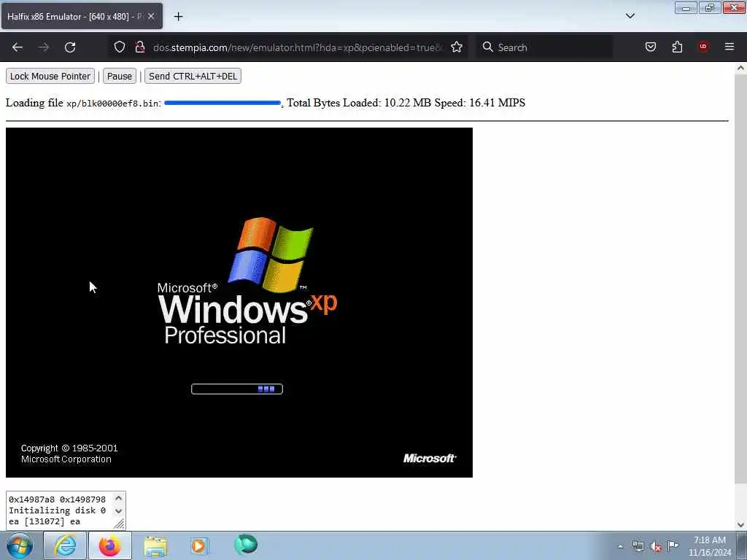Bookmark this page with the star

pos(457,47)
